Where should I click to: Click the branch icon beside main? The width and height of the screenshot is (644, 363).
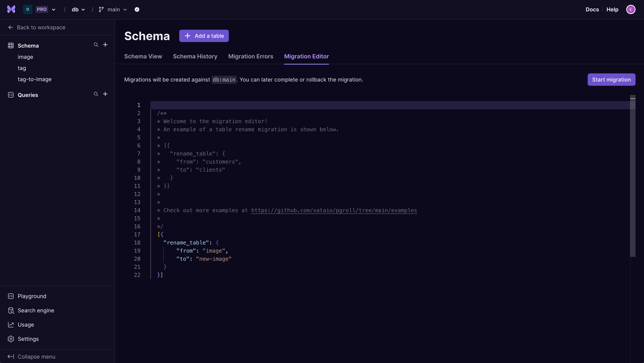point(101,9)
